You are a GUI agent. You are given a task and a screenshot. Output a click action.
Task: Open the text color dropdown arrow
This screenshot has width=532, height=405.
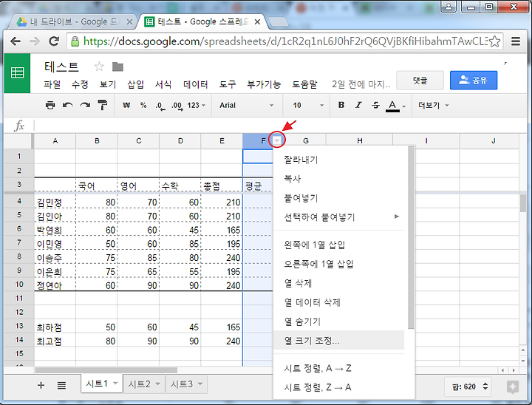403,106
